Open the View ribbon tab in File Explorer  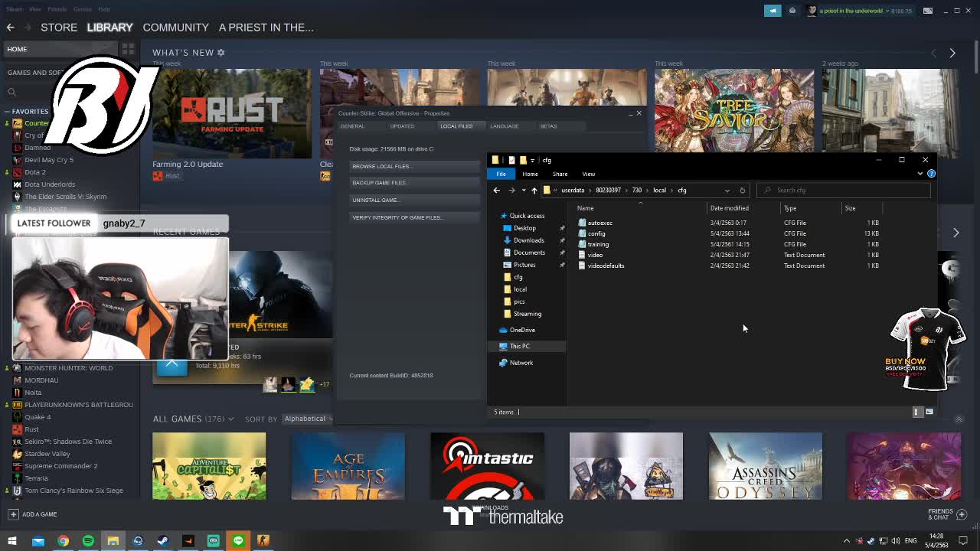coord(588,174)
